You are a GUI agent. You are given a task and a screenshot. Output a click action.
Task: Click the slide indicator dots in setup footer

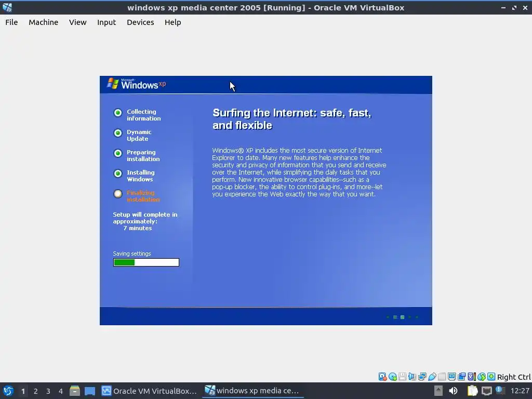[402, 317]
